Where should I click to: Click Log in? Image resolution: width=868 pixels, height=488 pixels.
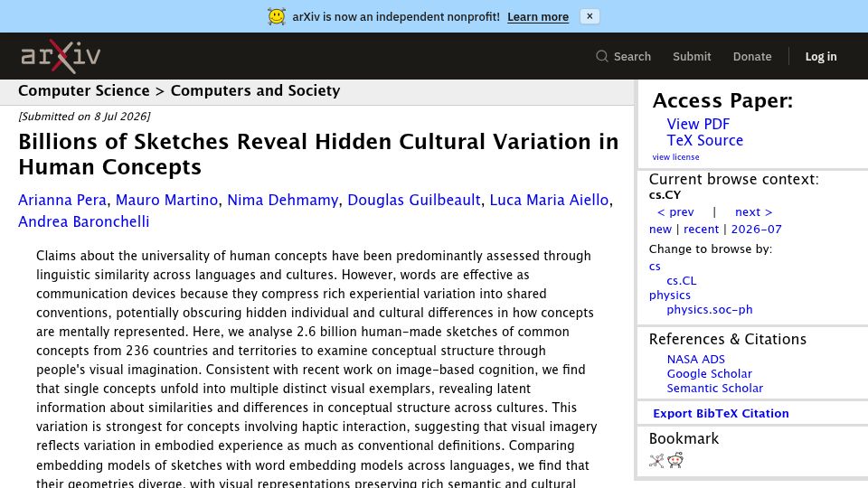(820, 56)
